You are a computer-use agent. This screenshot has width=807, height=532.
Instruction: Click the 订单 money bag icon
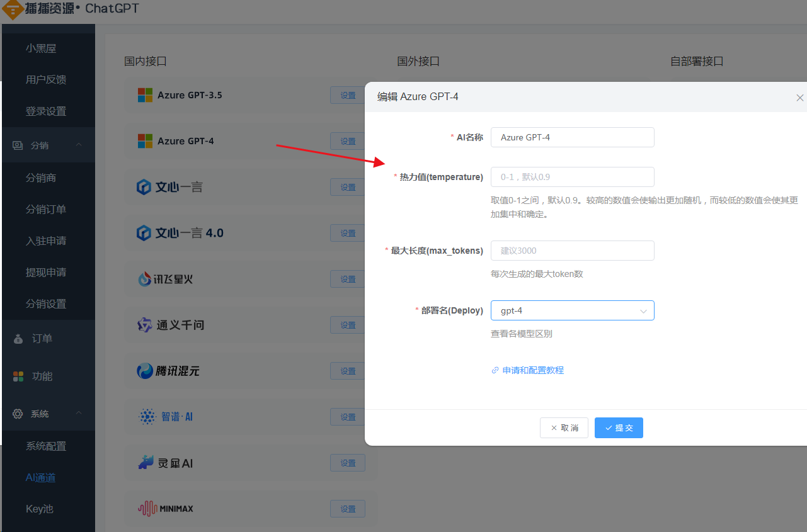pos(18,339)
